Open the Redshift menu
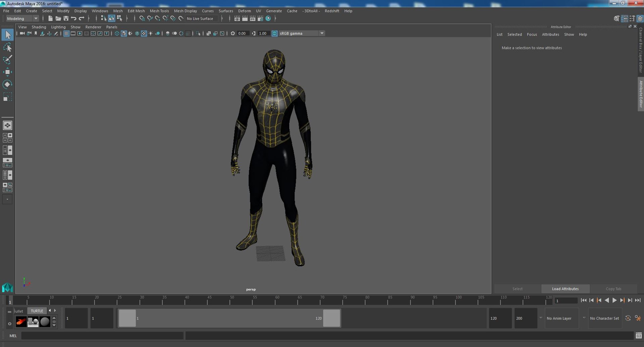The image size is (644, 347). tap(332, 11)
